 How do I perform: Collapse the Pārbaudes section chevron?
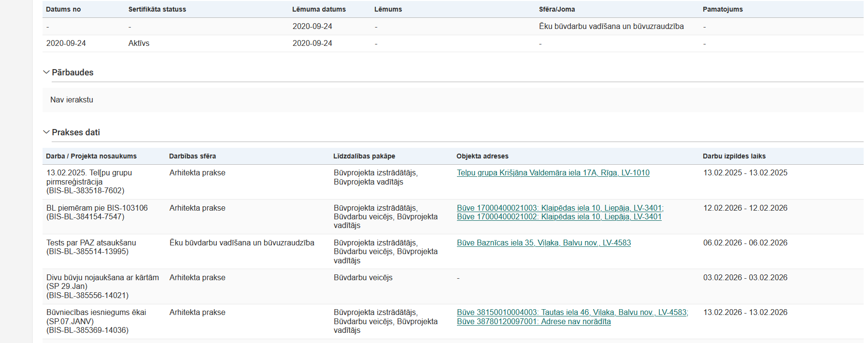point(46,72)
